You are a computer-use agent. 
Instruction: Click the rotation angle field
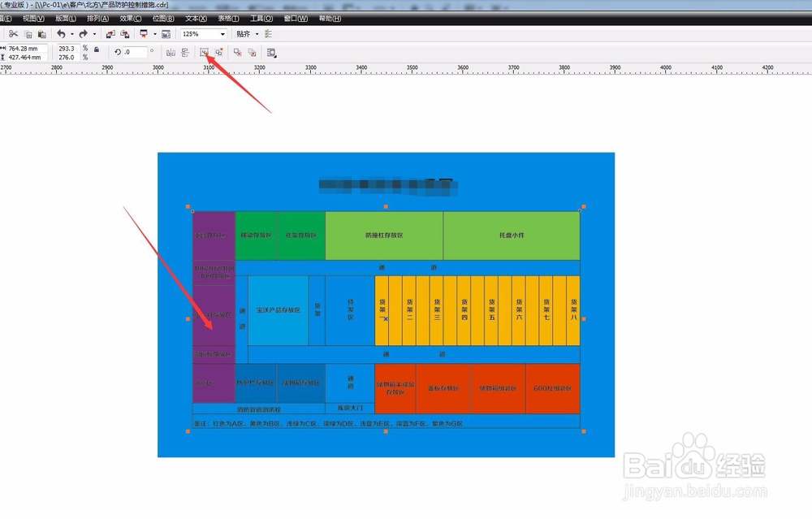[x=135, y=52]
